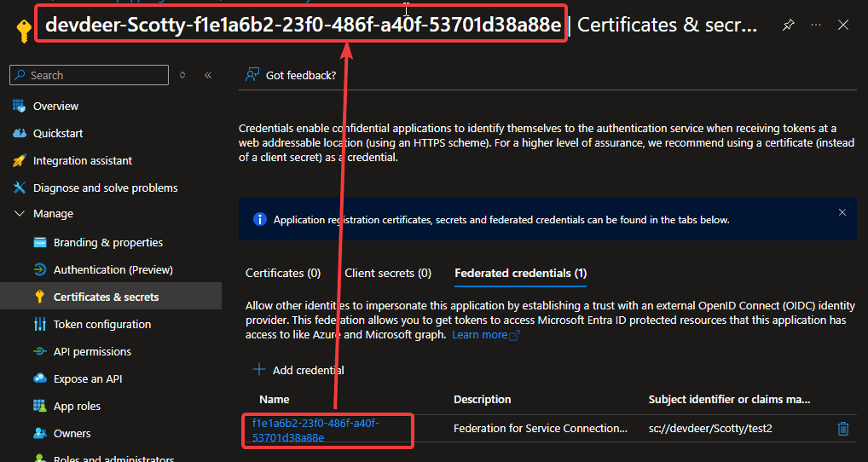Open Quickstart in the sidebar
868x462 pixels.
coord(58,133)
